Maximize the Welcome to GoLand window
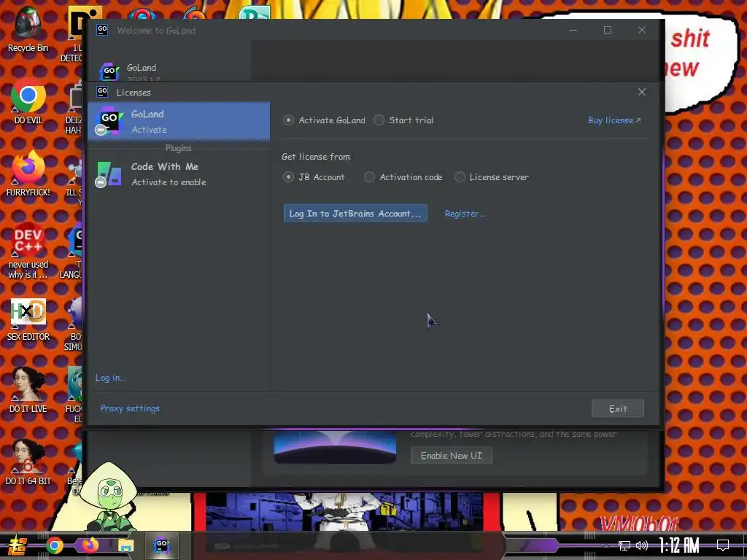The image size is (747, 560). coord(608,30)
